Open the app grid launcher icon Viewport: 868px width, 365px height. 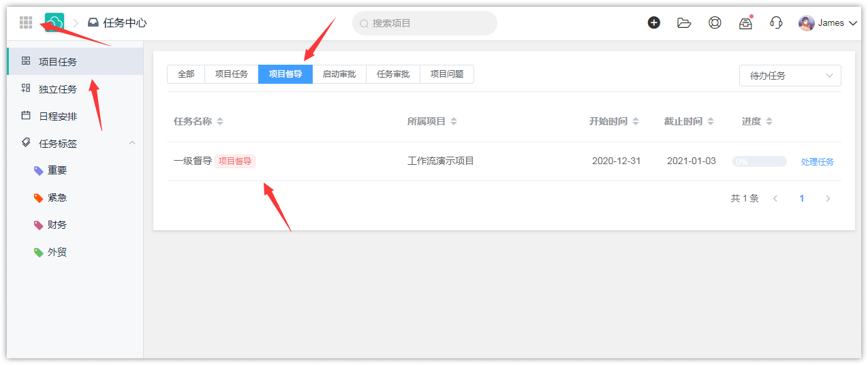[26, 22]
